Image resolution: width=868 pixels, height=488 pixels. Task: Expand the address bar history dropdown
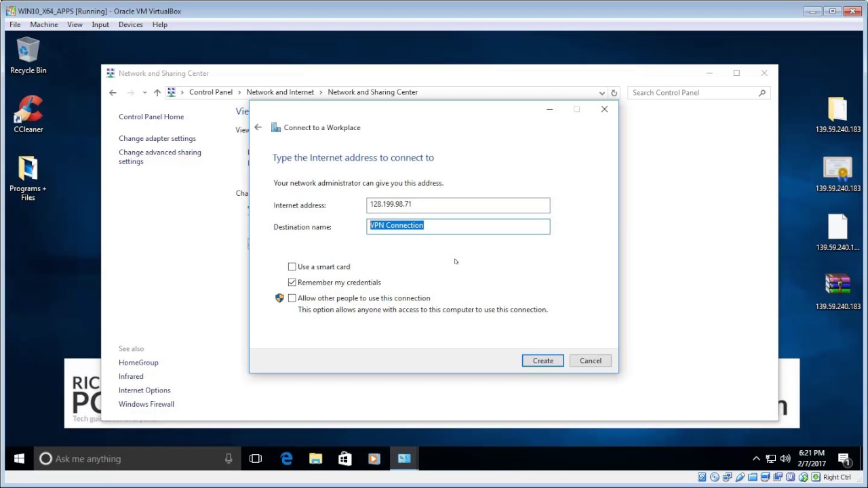pos(601,93)
